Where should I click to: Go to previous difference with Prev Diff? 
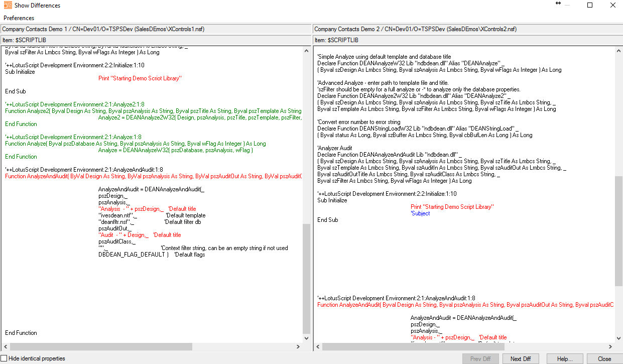pos(480,358)
